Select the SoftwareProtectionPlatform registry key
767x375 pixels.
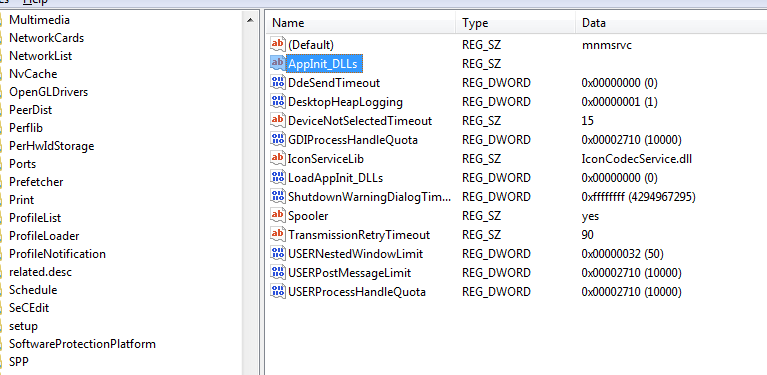[x=82, y=344]
